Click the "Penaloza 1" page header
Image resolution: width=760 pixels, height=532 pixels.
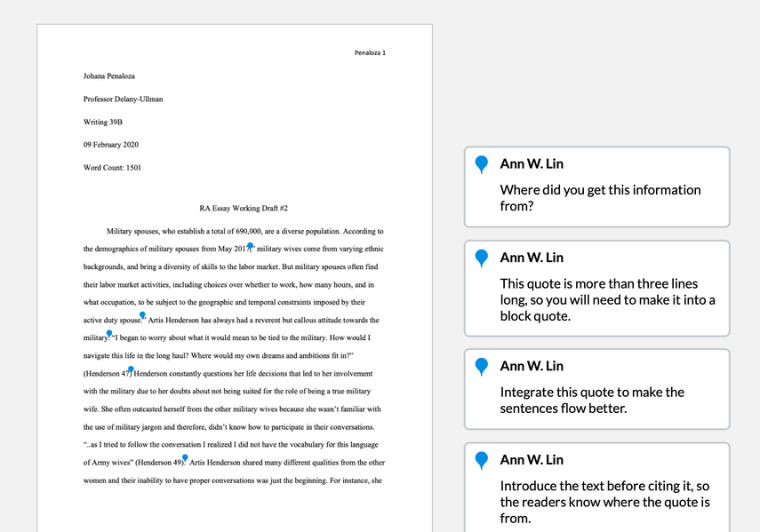370,52
